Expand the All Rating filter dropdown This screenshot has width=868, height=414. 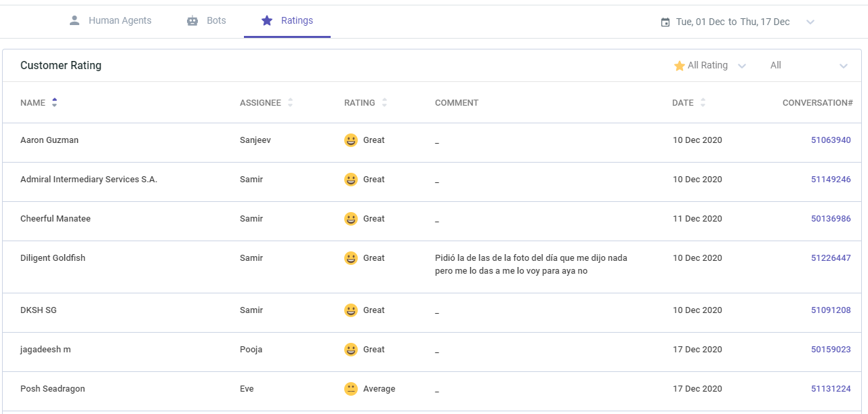coord(709,66)
